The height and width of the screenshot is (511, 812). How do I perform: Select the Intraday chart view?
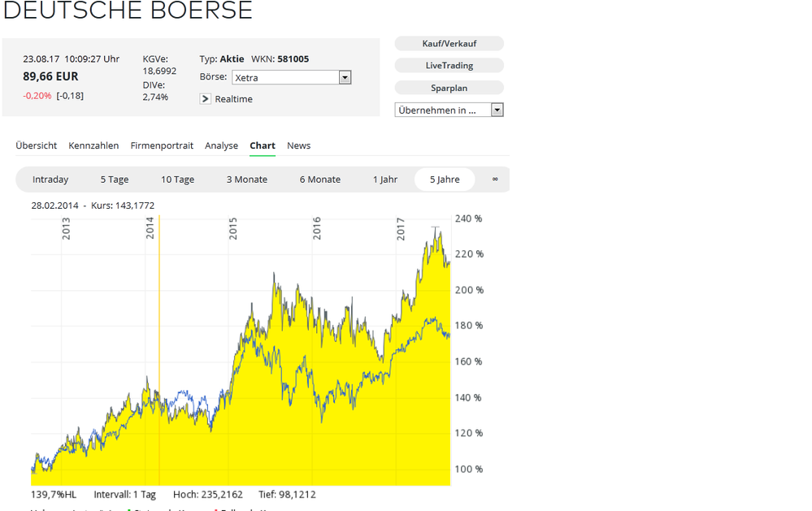pos(50,179)
